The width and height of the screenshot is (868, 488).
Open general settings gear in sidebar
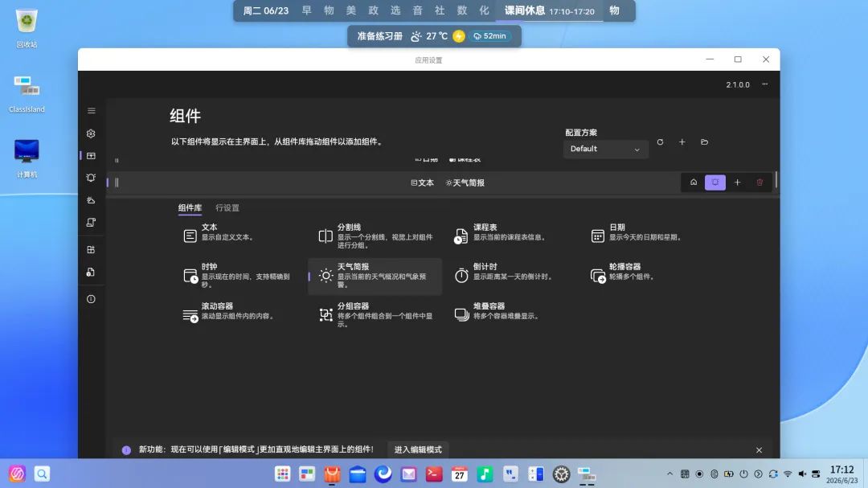click(92, 133)
